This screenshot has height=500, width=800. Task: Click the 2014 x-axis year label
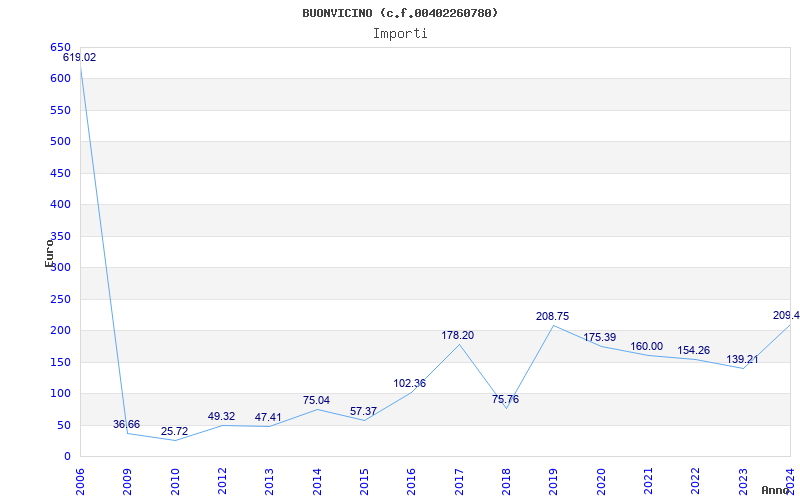tap(317, 482)
